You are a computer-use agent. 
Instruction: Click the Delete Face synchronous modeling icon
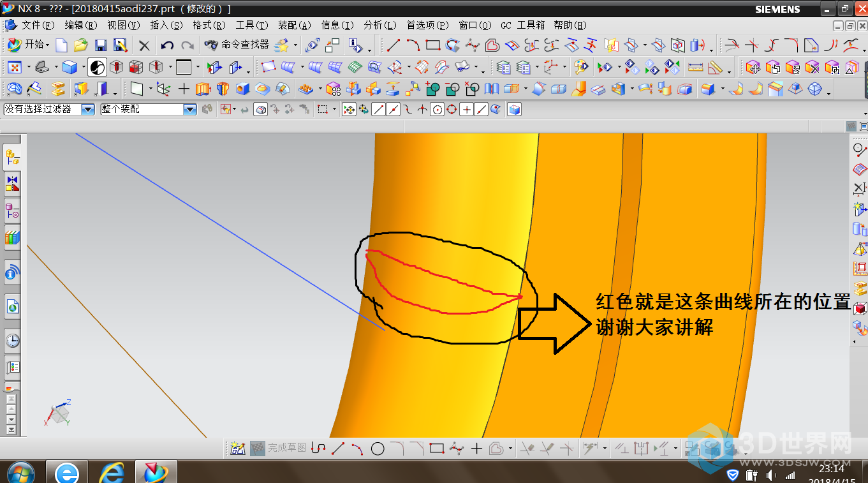click(x=813, y=67)
